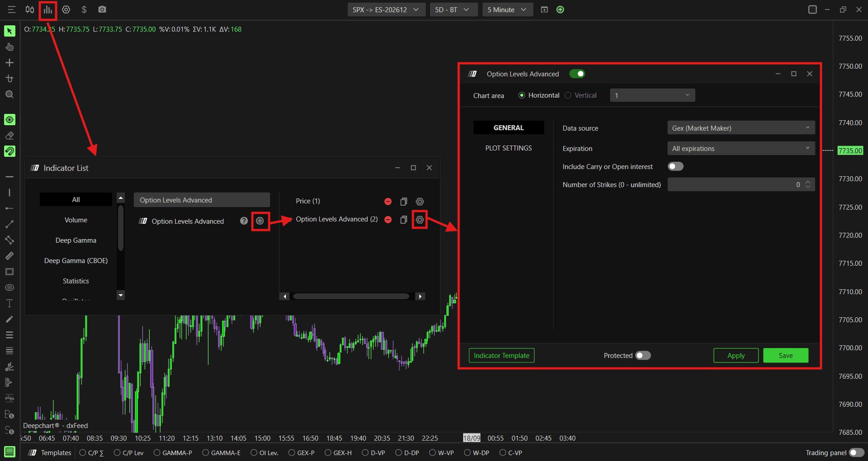Increase the Number of Strikes value
The image size is (868, 461).
(808, 182)
